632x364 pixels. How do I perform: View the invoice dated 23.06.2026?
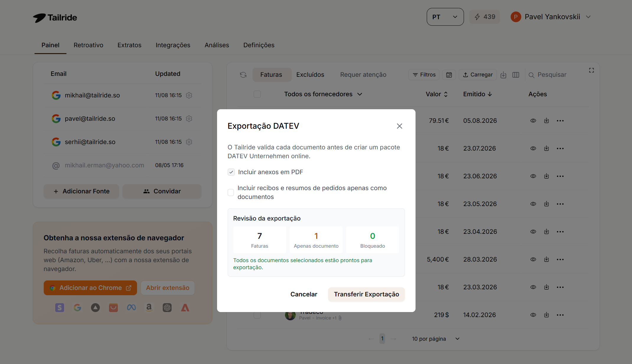[x=533, y=176]
